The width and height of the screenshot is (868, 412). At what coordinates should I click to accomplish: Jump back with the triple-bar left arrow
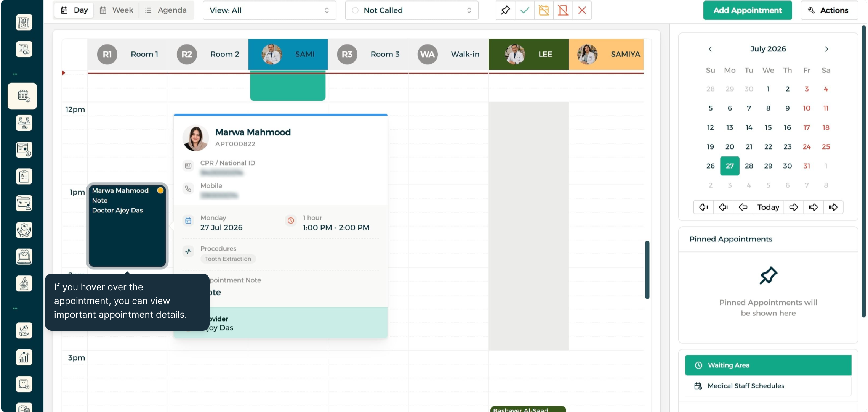coord(703,207)
